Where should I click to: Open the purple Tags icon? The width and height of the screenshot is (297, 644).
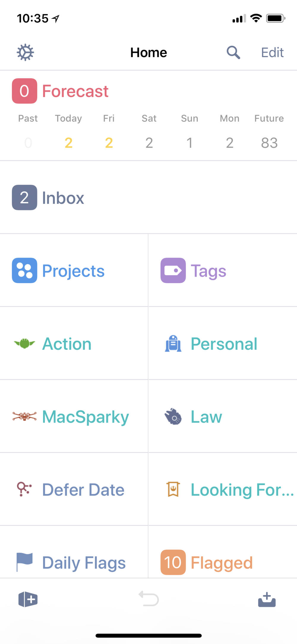[173, 270]
